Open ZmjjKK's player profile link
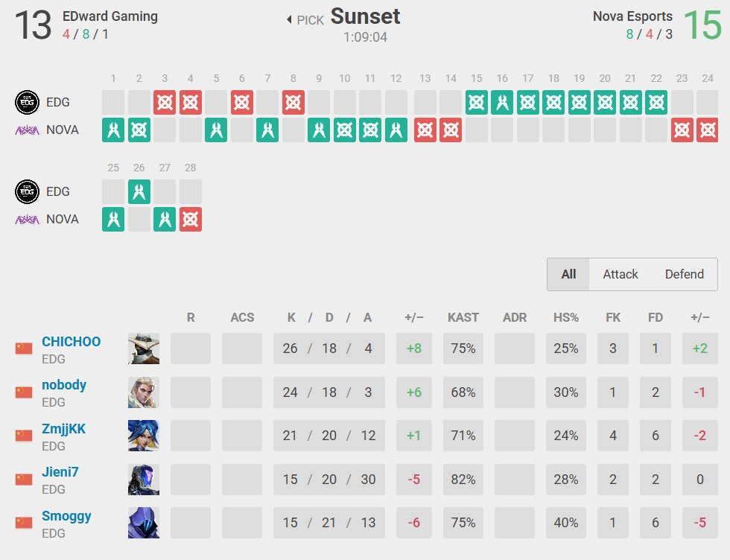The width and height of the screenshot is (730, 560). 64,428
